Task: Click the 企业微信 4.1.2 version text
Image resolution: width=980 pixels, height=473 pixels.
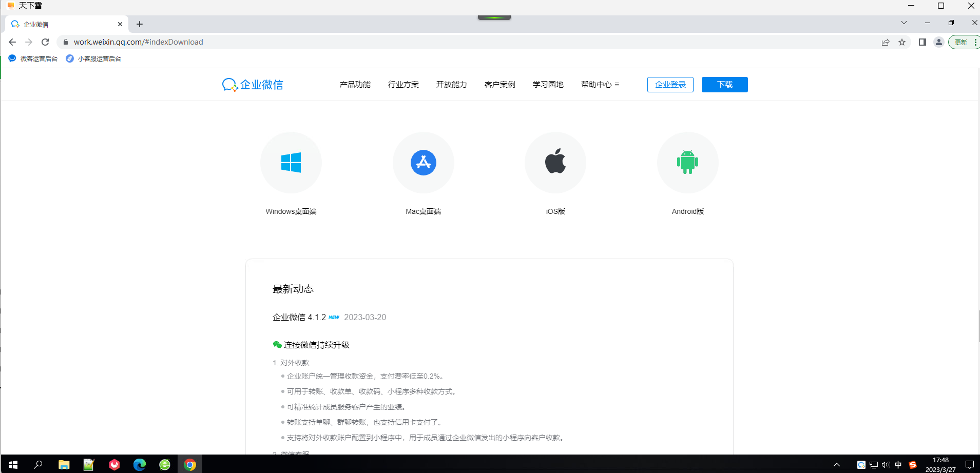Action: click(299, 318)
